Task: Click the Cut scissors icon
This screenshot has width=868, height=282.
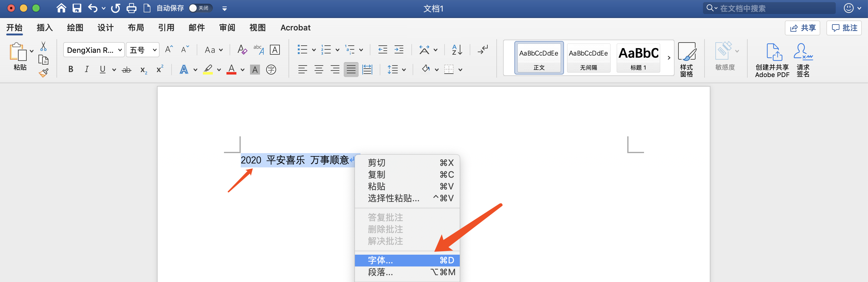Action: 43,46
